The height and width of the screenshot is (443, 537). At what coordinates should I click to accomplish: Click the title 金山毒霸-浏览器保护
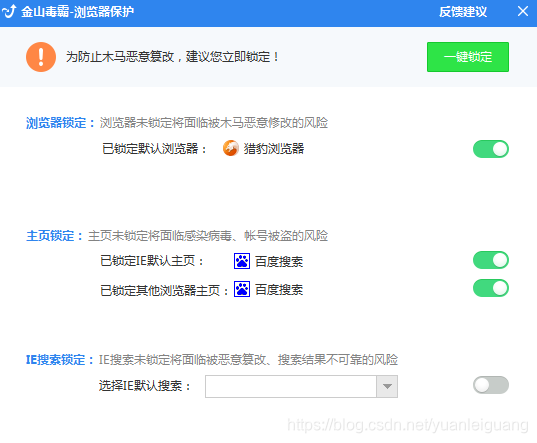[77, 12]
